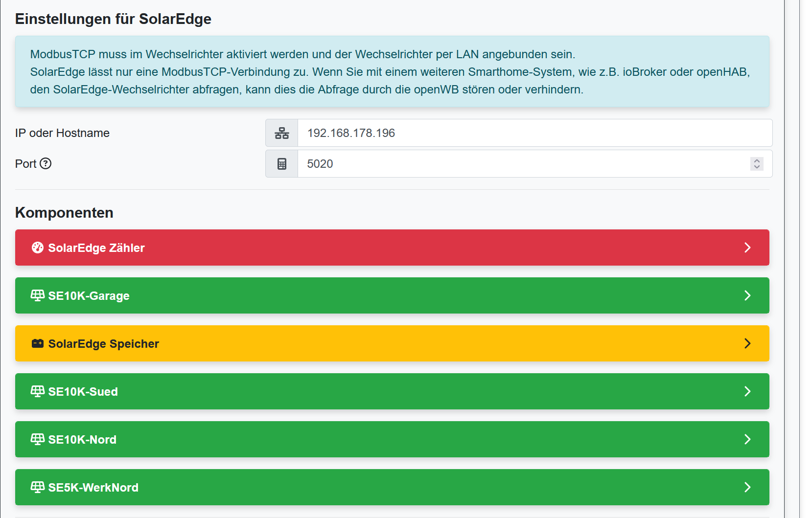This screenshot has height=518, width=812.
Task: Expand the SolarEdge Zähler chevron
Action: pyautogui.click(x=747, y=248)
